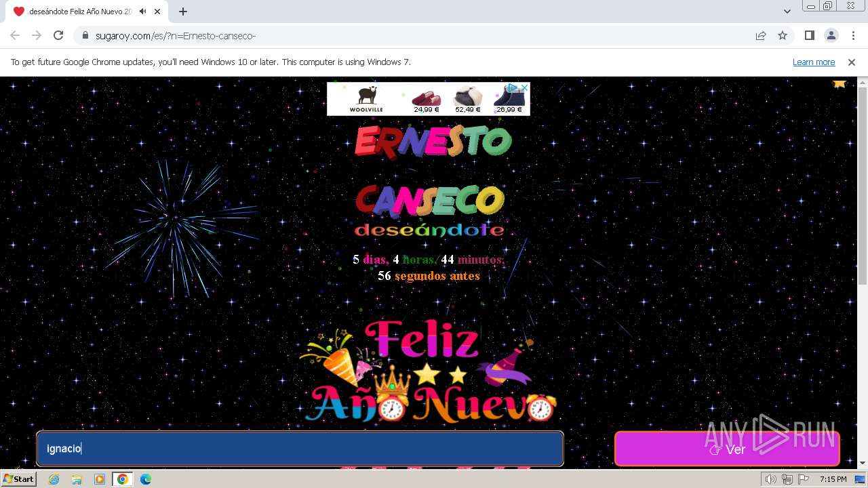Open the Learn more link
Image resolution: width=868 pixels, height=488 pixels.
(x=814, y=62)
